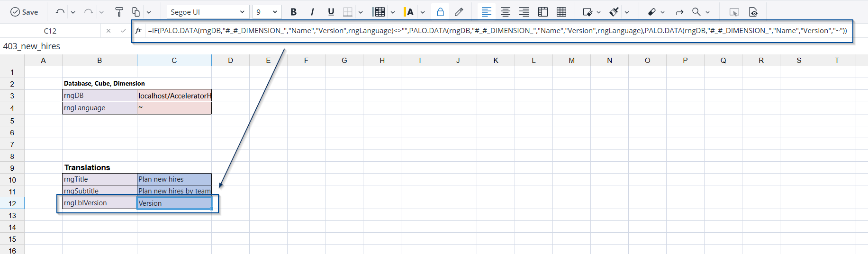Expand the paste options arrow
Screen dimensions: 868x254
[149, 12]
